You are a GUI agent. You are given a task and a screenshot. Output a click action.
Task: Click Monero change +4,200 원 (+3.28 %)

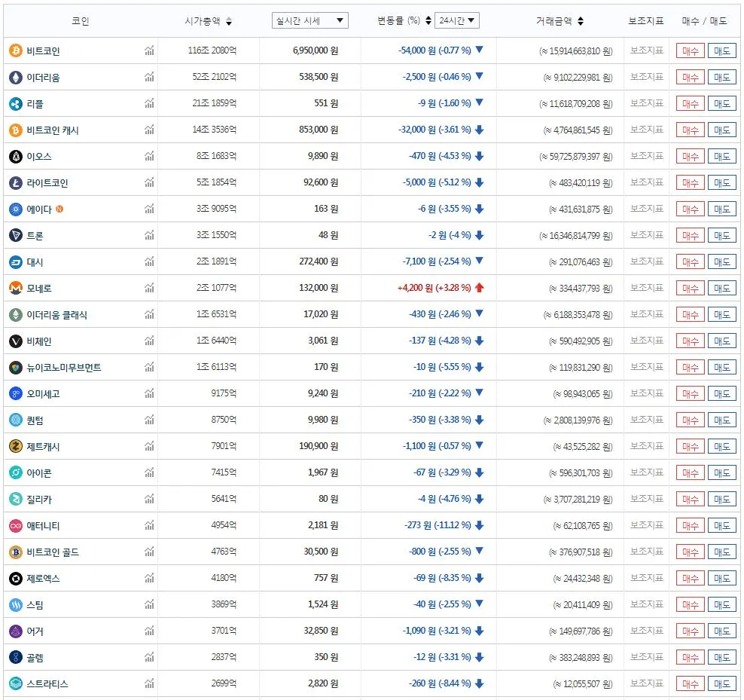[435, 288]
